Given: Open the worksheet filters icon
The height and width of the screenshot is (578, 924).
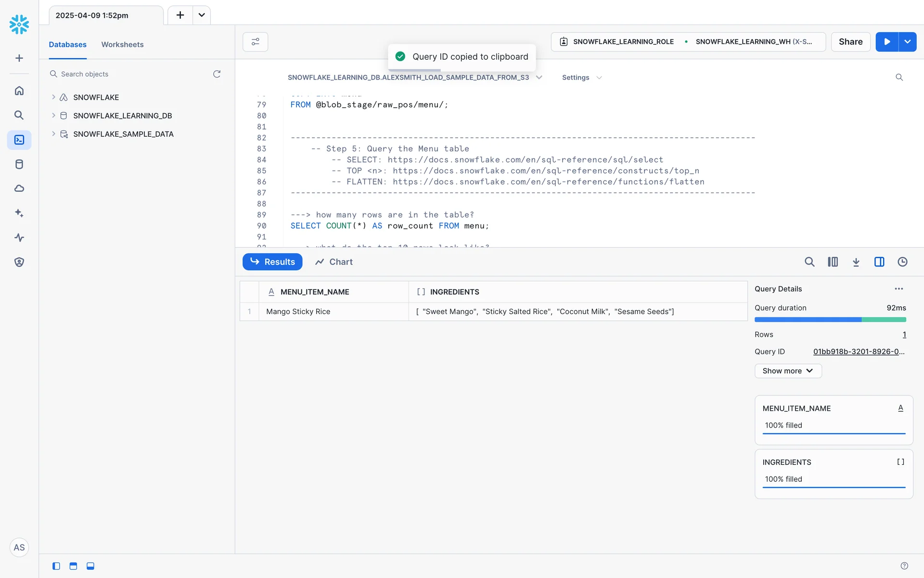Looking at the screenshot, I should point(255,42).
